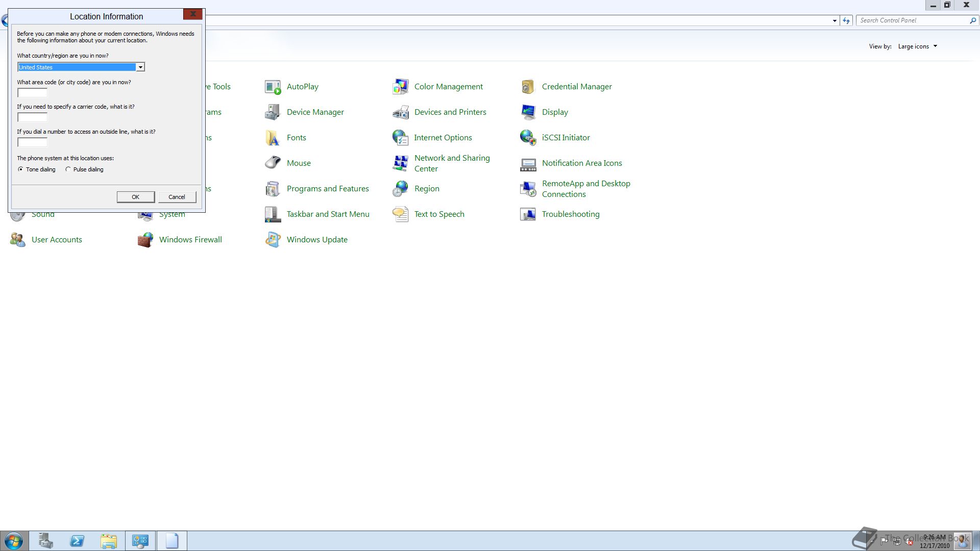This screenshot has height=551, width=980.
Task: Click the search magnifier icon
Action: [972, 20]
